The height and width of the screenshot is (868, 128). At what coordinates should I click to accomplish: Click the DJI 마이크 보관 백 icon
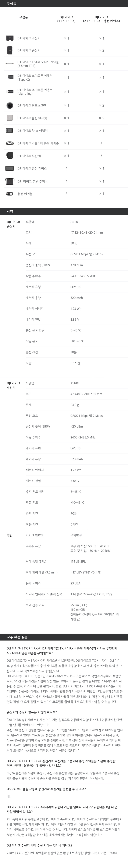coord(9,156)
